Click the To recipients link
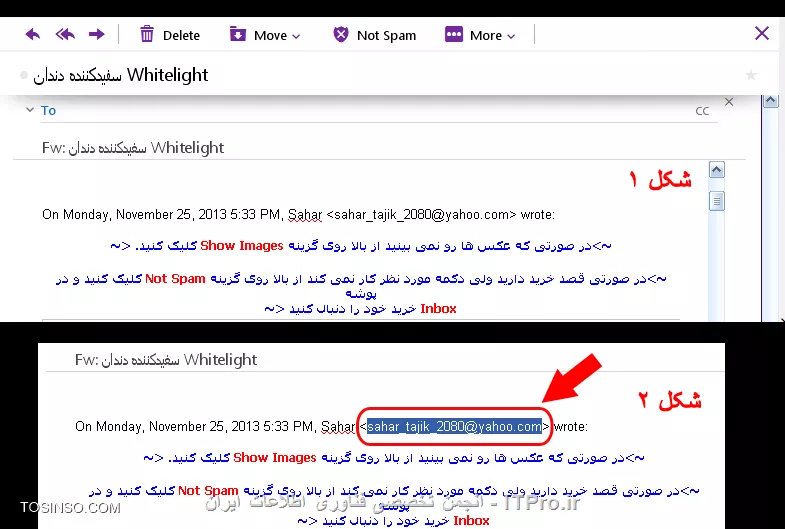Image resolution: width=785 pixels, height=529 pixels. pyautogui.click(x=48, y=110)
